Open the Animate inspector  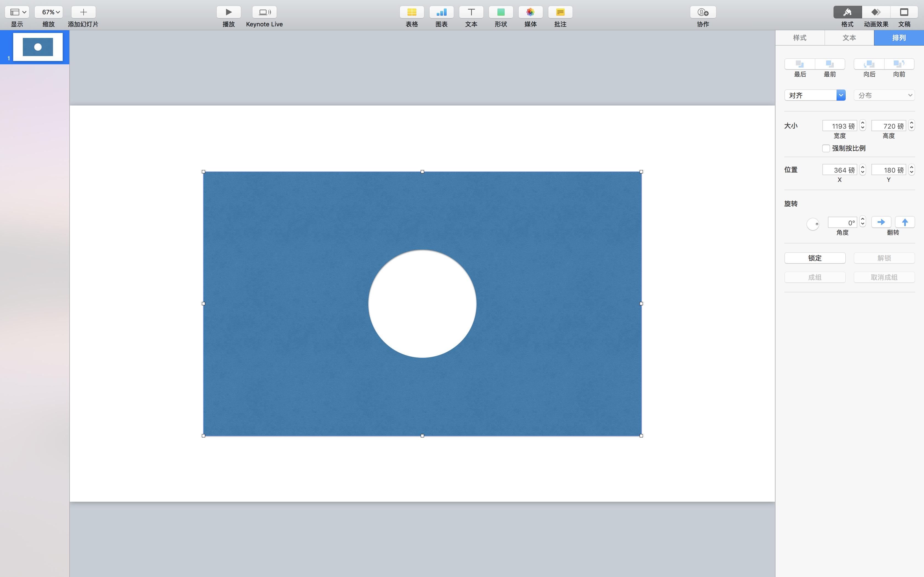coord(876,12)
